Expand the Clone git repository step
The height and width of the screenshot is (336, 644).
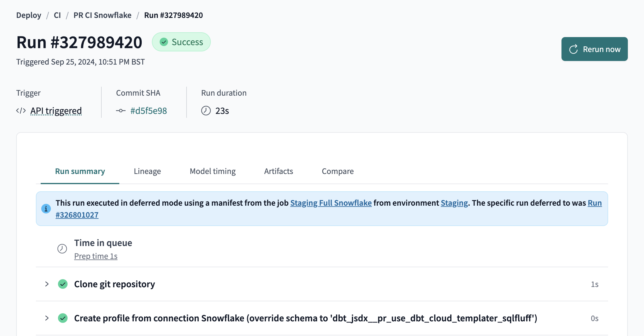pyautogui.click(x=47, y=284)
